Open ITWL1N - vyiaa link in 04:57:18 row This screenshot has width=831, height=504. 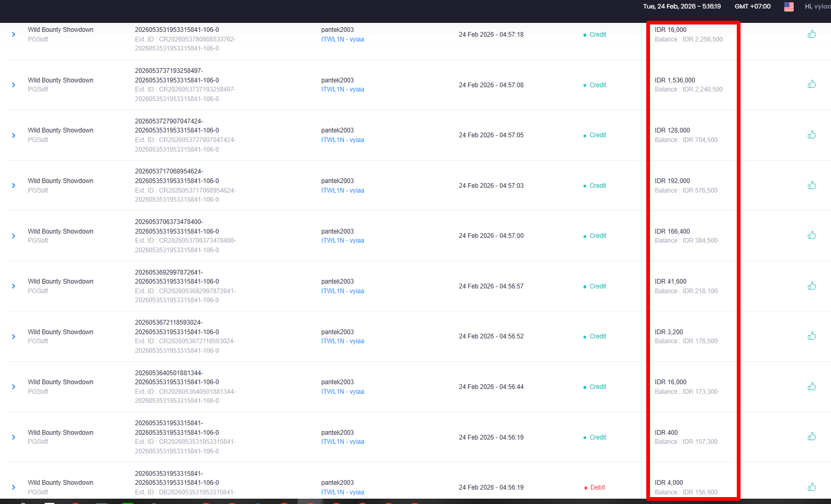[343, 39]
